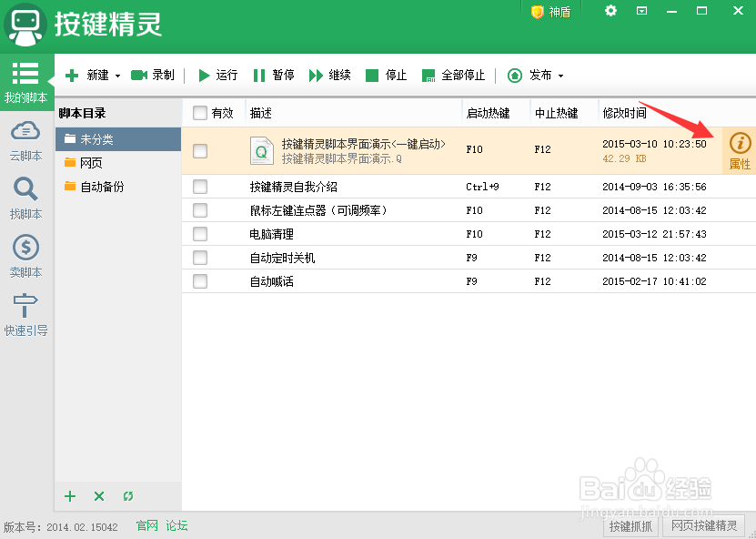Click the Q script file icon
The image size is (756, 539).
261,151
